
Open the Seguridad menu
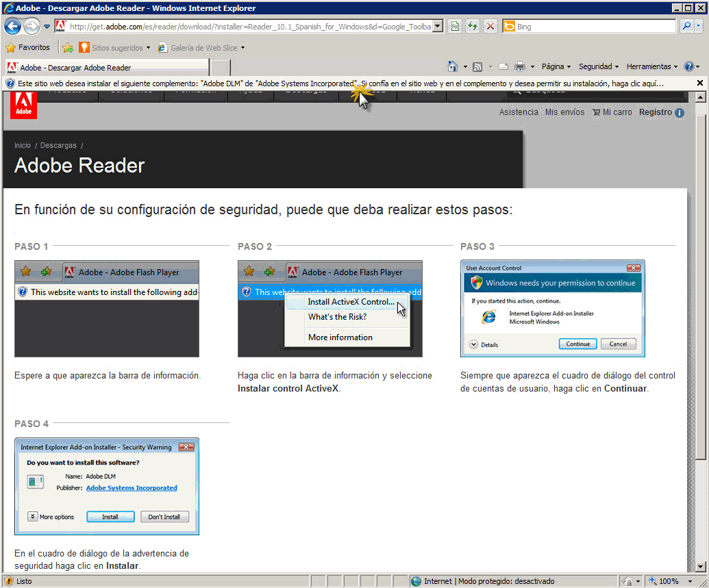(598, 66)
